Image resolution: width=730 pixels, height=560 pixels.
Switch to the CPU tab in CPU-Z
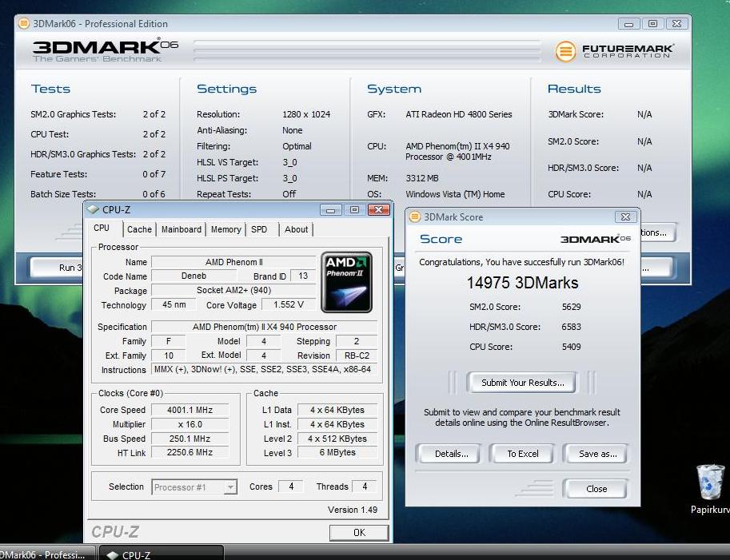(x=102, y=228)
